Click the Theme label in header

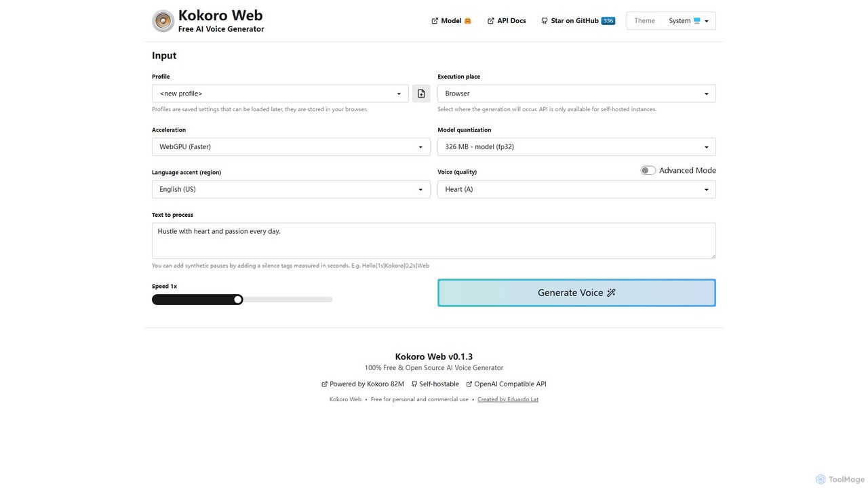click(644, 21)
